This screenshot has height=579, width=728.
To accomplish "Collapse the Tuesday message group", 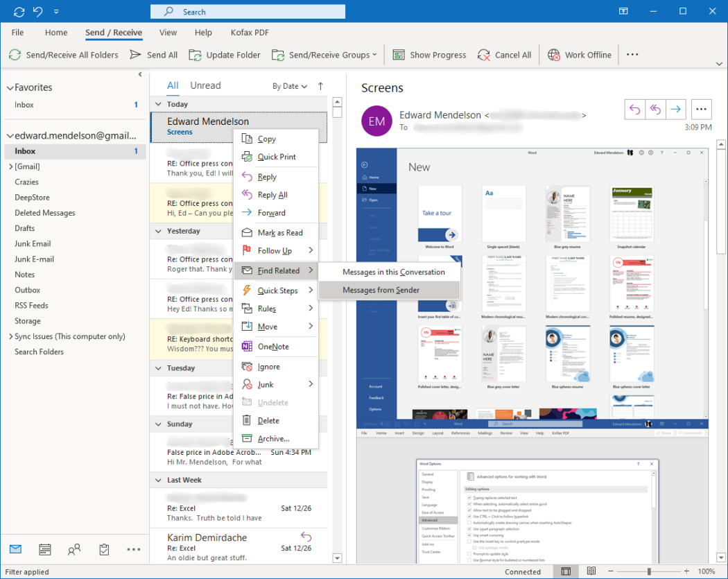I will pos(158,368).
